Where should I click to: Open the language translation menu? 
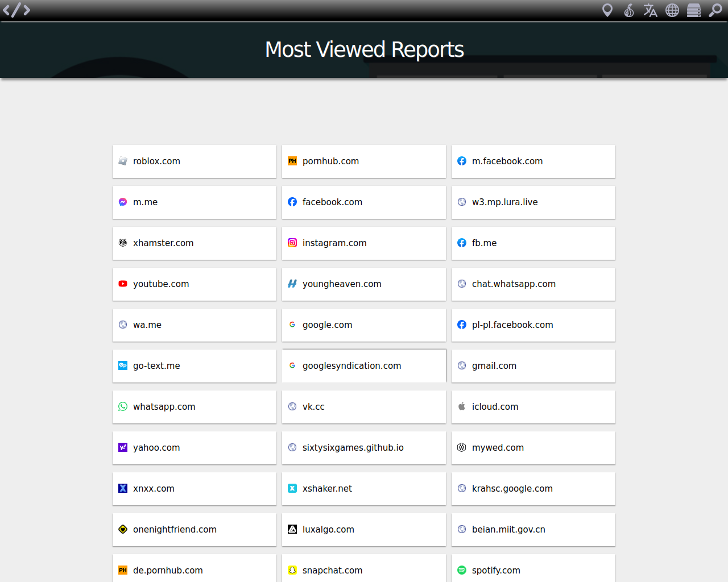click(x=650, y=10)
